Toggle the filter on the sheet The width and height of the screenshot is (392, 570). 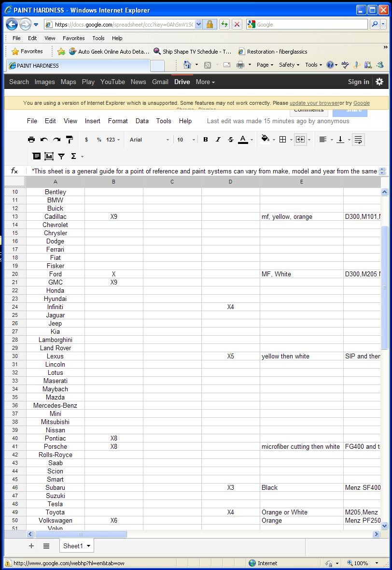click(61, 157)
